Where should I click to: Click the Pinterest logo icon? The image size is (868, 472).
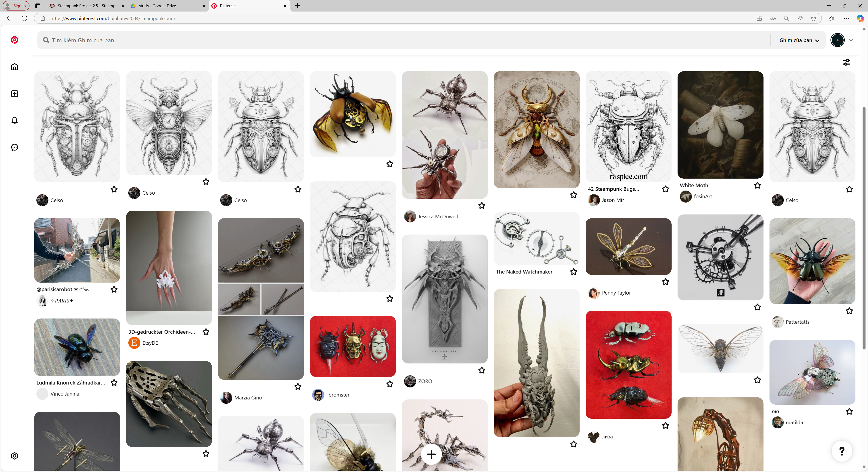tap(14, 40)
